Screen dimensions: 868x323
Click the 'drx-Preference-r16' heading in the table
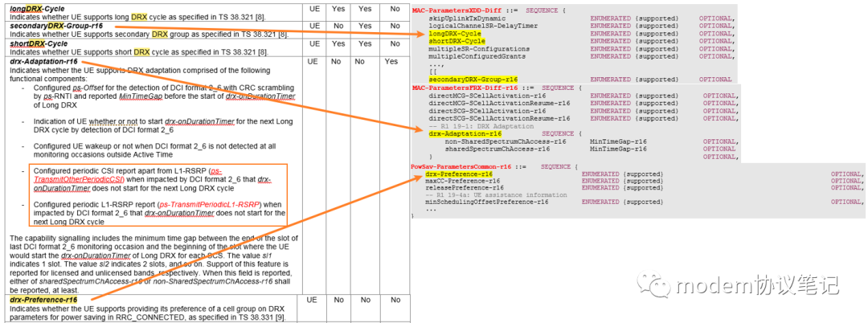(43, 299)
